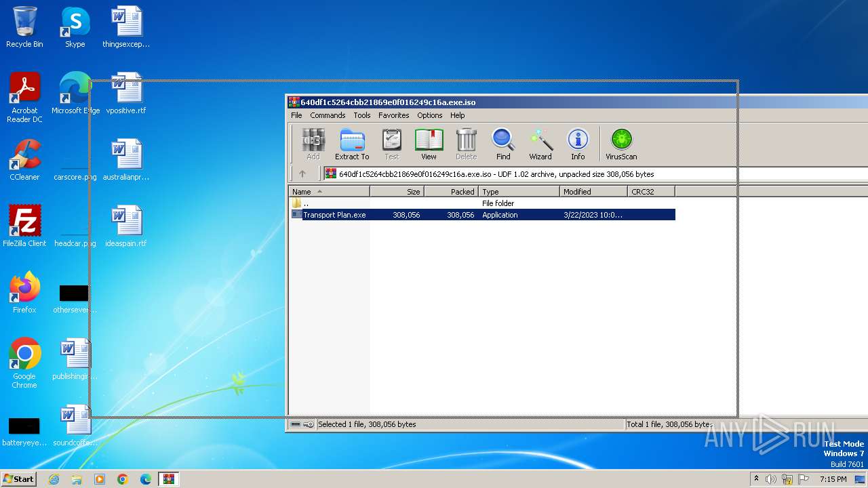
Task: Open Edge from the taskbar
Action: click(x=145, y=479)
